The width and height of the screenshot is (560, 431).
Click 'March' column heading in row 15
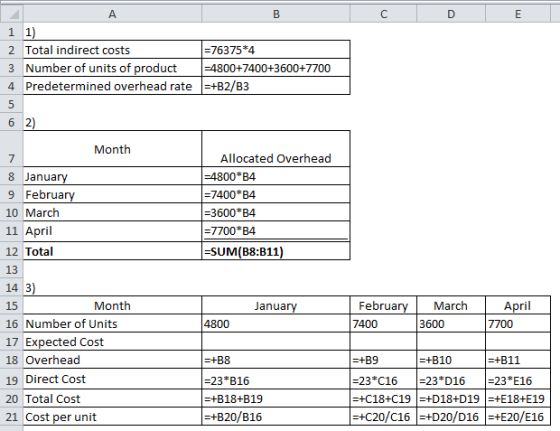click(x=451, y=306)
